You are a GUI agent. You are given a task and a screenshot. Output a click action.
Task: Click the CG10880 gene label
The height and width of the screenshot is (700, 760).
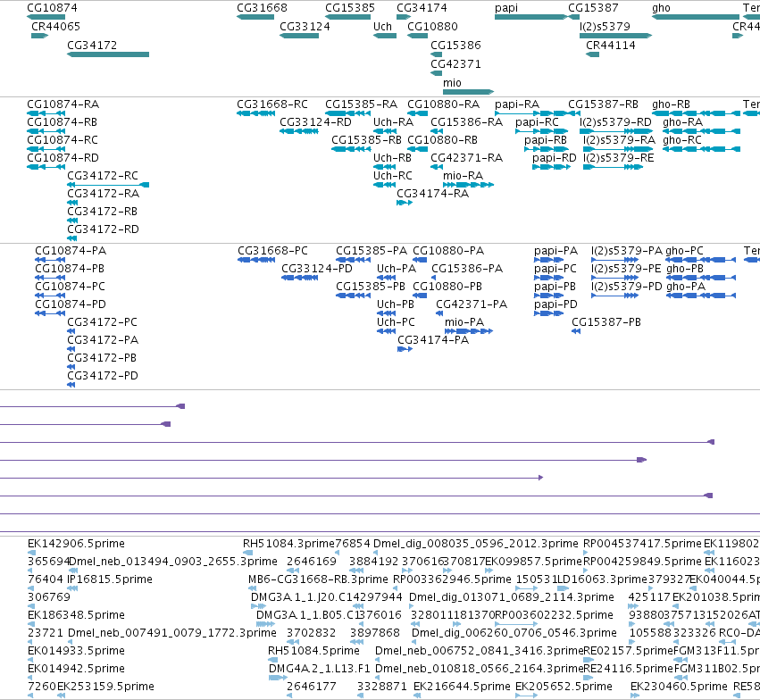432,27
